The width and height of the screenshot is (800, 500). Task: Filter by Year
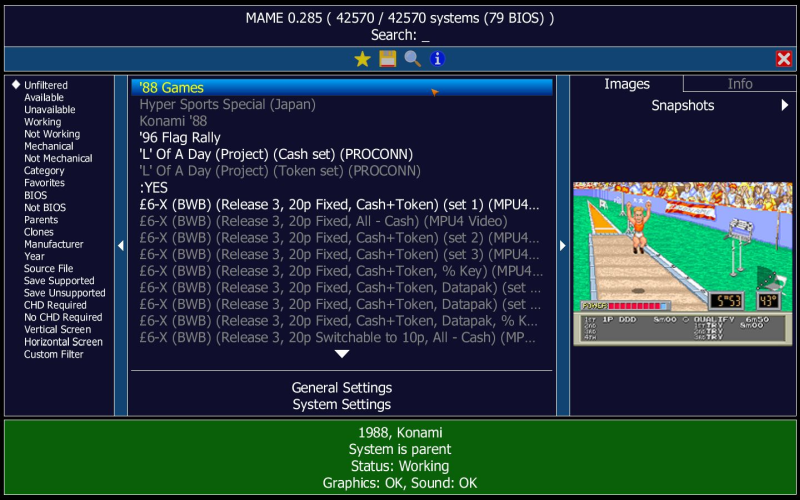tap(34, 257)
